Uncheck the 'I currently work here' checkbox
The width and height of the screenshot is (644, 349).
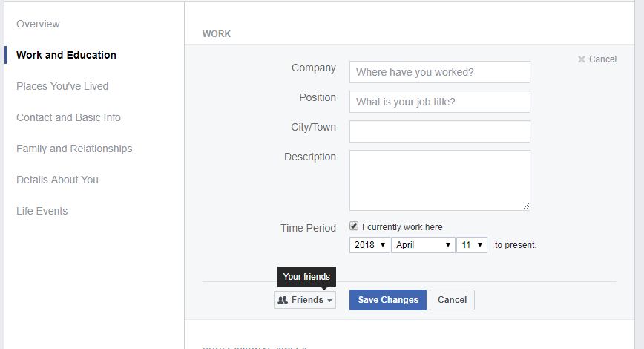354,226
